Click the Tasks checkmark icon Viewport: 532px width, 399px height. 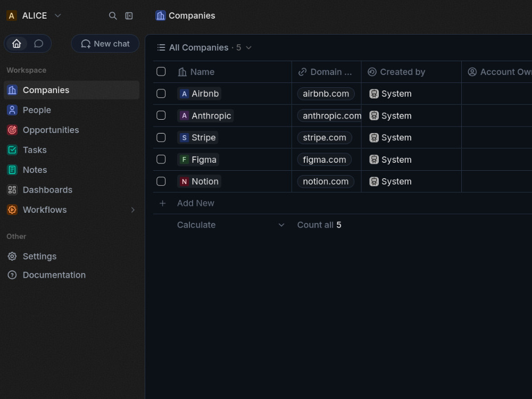pyautogui.click(x=12, y=150)
